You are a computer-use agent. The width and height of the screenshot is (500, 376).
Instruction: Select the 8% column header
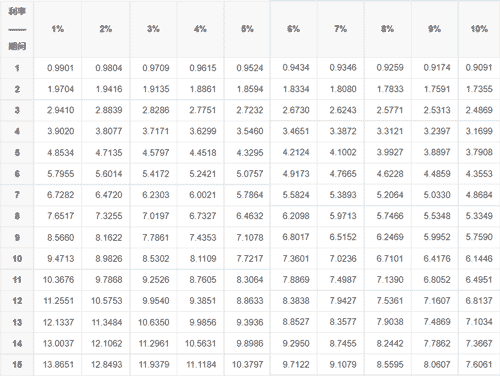(387, 29)
